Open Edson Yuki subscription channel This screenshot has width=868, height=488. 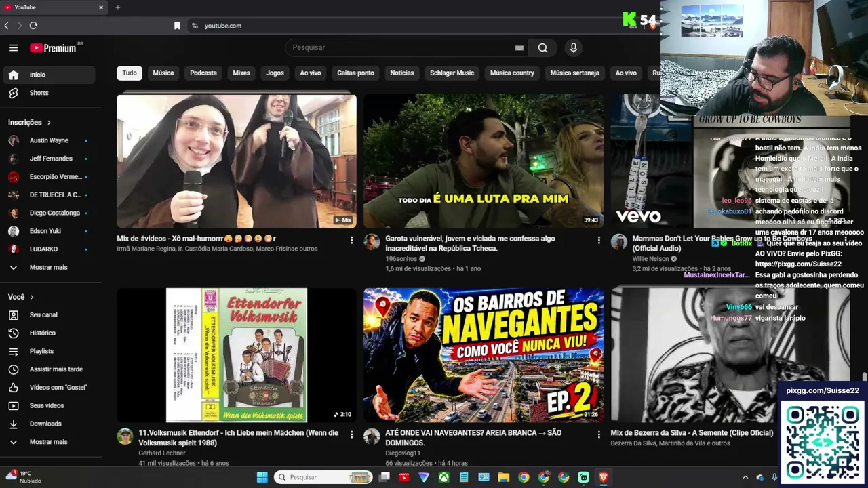[x=47, y=231]
